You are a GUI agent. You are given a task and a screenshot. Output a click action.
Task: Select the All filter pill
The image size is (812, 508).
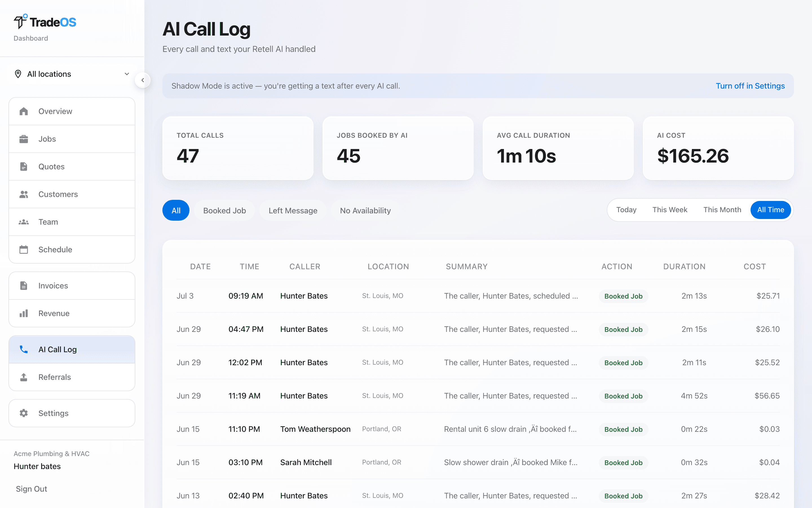point(176,210)
